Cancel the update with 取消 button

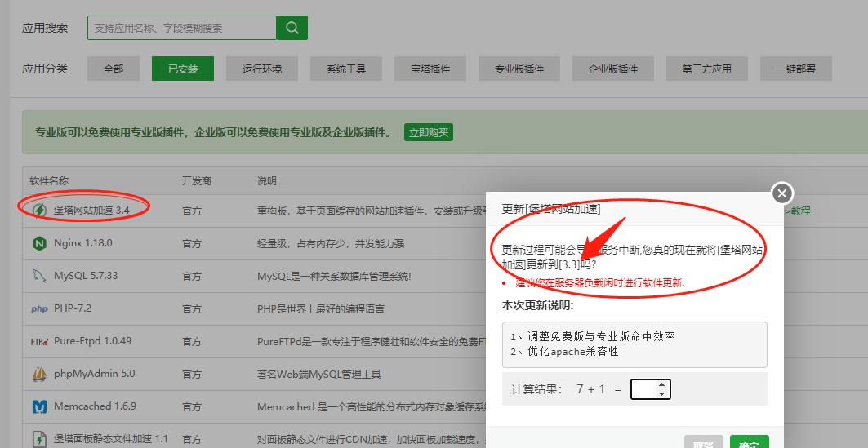point(704,442)
